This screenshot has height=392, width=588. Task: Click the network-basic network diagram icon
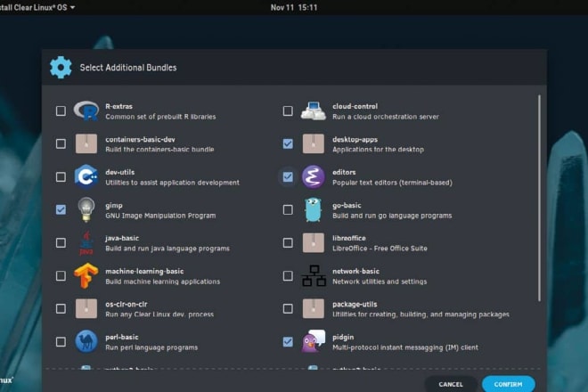314,275
